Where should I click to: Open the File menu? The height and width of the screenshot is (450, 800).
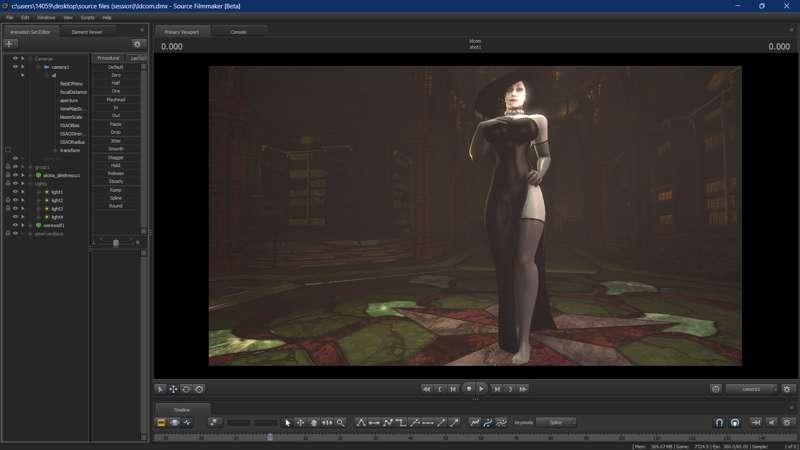click(10, 17)
